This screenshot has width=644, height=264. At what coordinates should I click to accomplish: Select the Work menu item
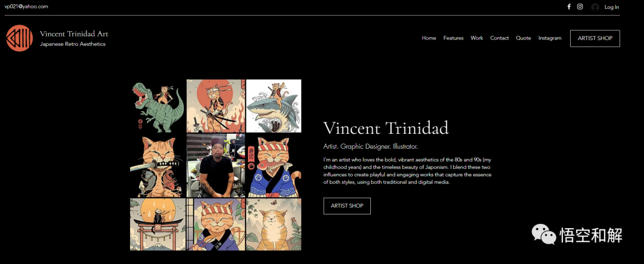tap(477, 38)
